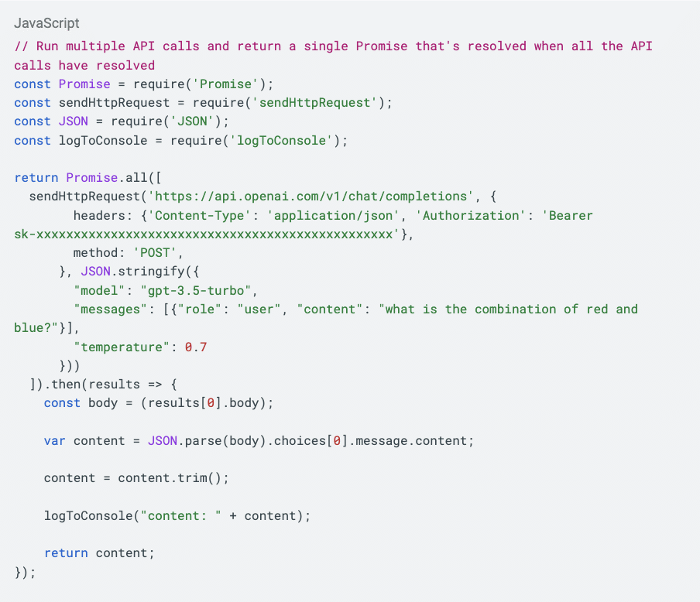Click the const body declaration line
Screen dimensions: 700x602
point(159,403)
